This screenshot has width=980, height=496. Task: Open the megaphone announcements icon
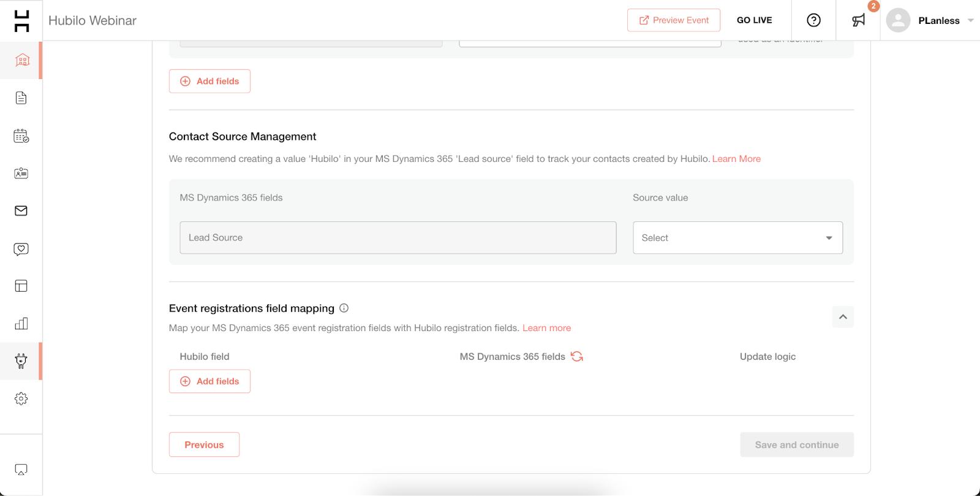click(859, 20)
